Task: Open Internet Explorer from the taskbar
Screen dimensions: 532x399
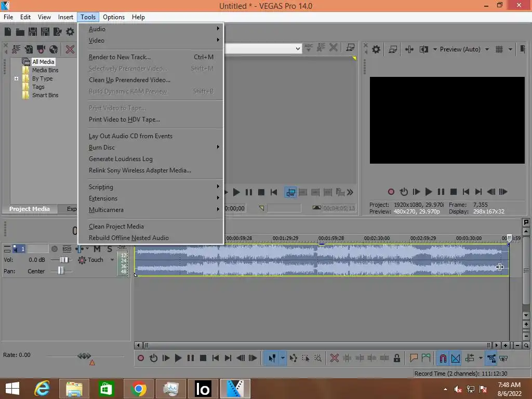Action: 42,389
